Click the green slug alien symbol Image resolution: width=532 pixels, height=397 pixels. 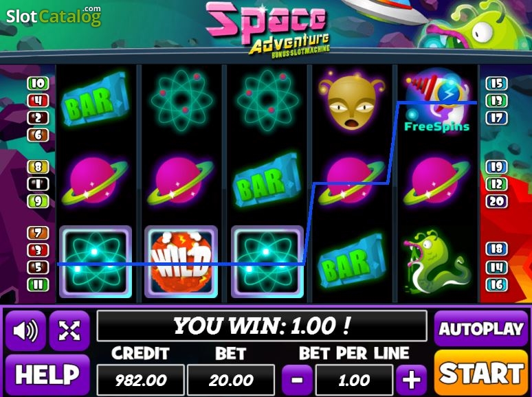(437, 262)
